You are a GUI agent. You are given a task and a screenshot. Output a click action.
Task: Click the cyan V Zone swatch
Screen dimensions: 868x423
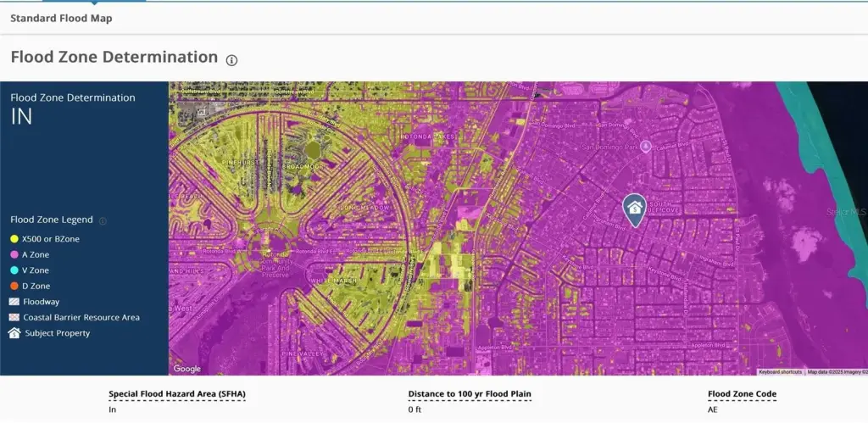tap(14, 270)
